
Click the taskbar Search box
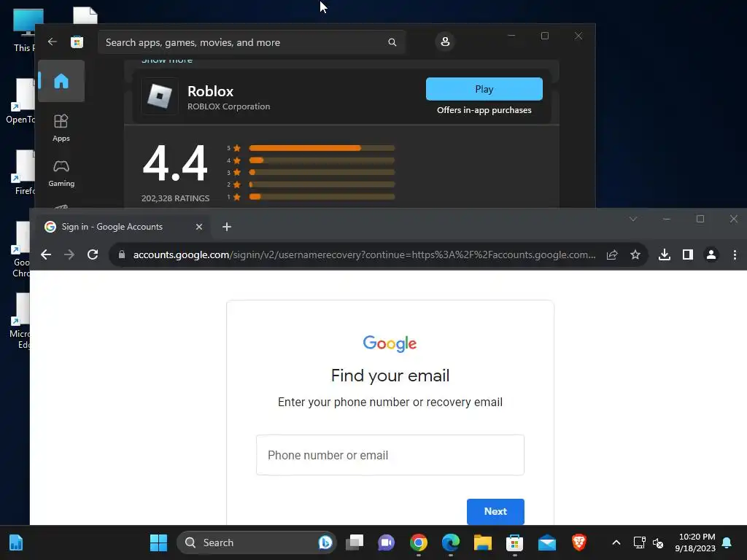click(x=256, y=542)
